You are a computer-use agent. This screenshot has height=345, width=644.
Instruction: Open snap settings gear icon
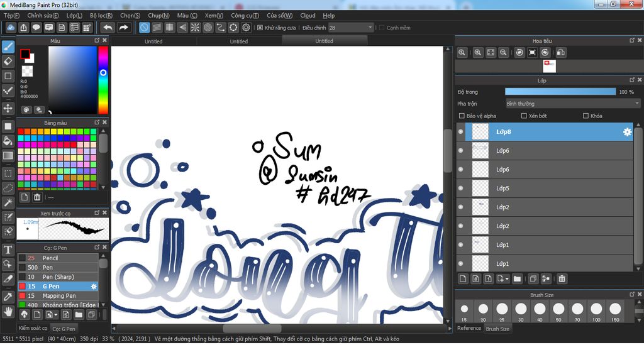tap(246, 28)
